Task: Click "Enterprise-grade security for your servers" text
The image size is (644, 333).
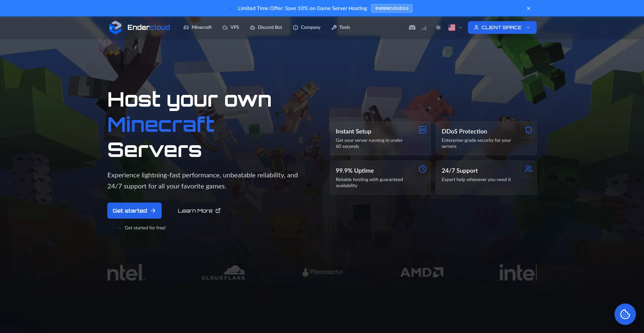Action: click(476, 143)
